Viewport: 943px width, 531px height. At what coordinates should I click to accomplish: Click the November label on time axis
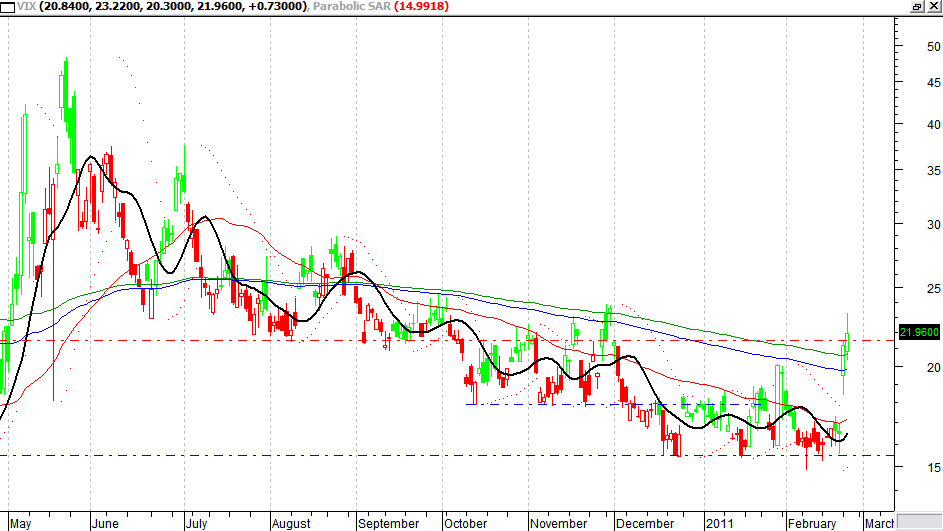coord(559,524)
